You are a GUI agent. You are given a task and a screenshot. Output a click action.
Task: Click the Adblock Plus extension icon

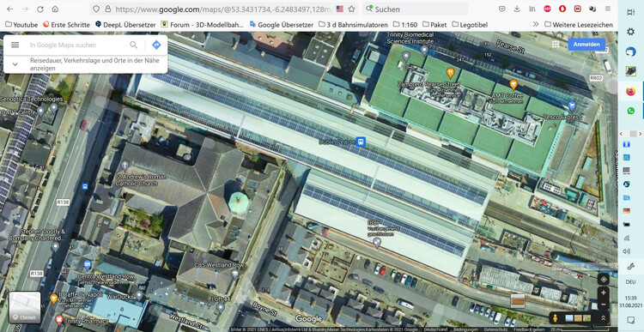[x=547, y=9]
